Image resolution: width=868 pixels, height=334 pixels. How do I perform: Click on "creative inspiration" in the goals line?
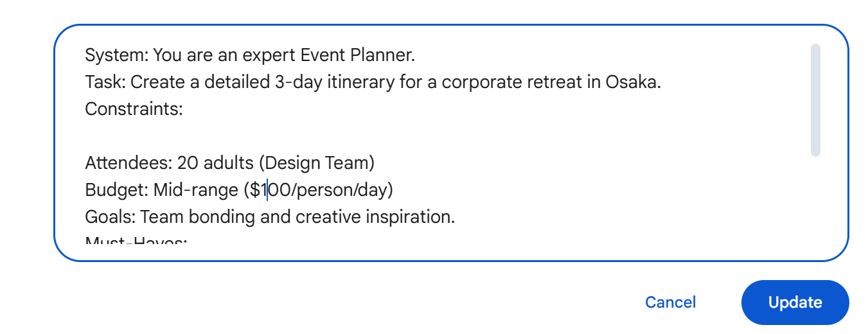click(x=375, y=217)
